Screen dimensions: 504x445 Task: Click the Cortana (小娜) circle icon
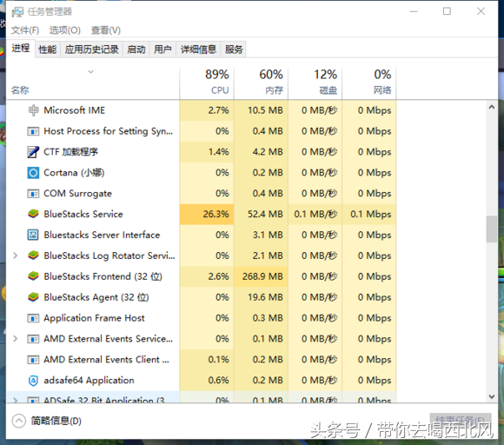[33, 173]
